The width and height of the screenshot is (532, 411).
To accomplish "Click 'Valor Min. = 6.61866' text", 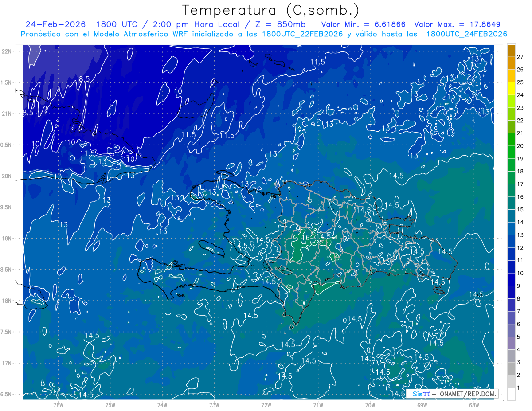I will click(364, 24).
